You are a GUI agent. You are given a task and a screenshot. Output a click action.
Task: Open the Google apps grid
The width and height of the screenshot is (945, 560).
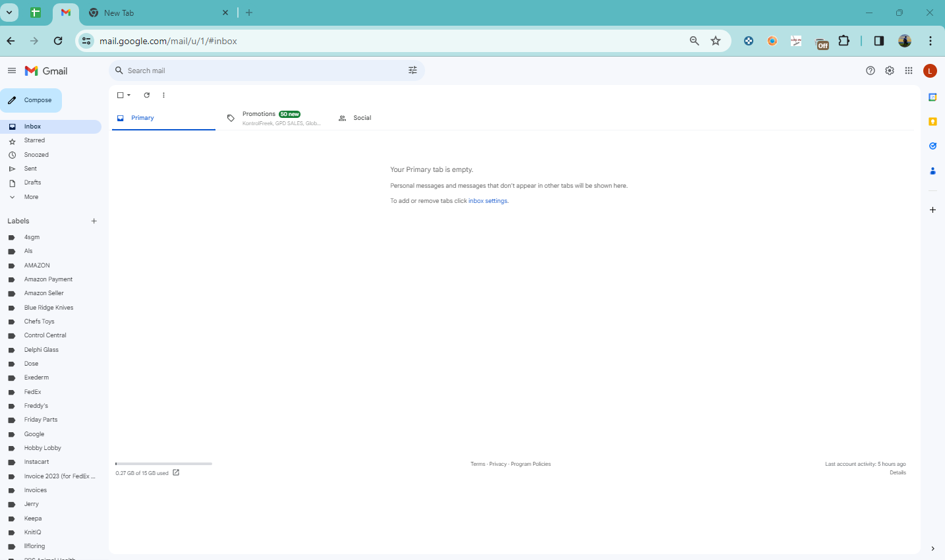(x=909, y=70)
